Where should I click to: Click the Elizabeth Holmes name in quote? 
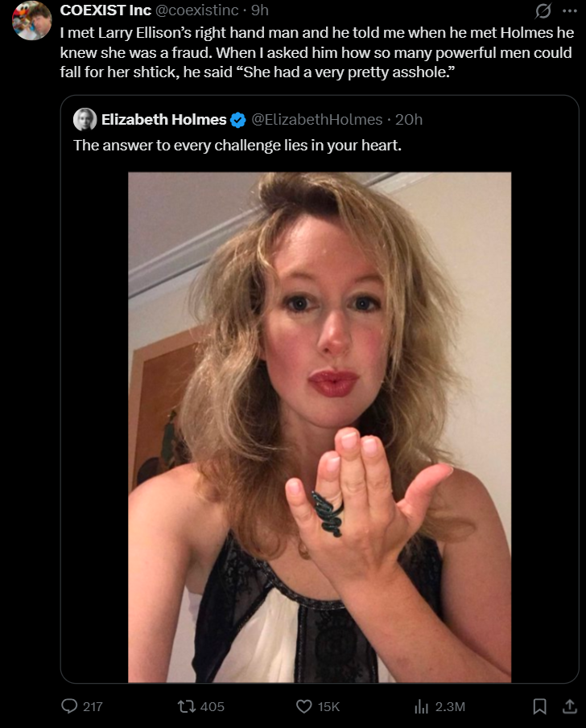pyautogui.click(x=163, y=120)
